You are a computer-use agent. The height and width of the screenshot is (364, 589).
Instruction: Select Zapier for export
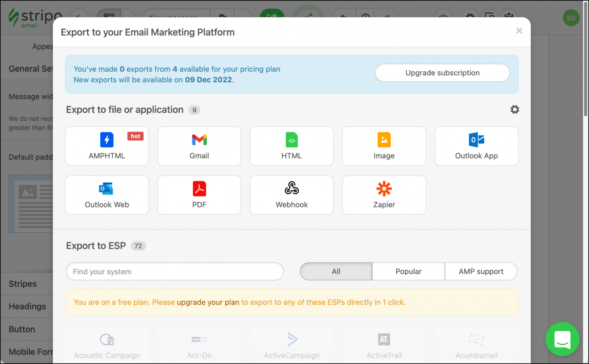(x=384, y=195)
